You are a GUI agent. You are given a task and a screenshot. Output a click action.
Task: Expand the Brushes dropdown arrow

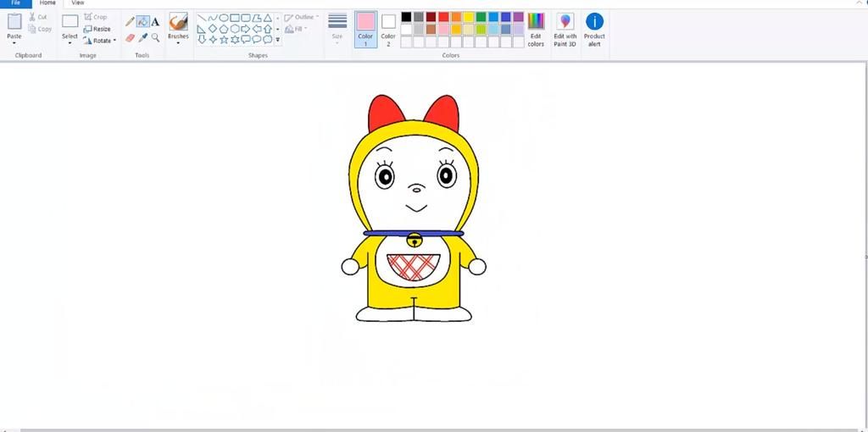(178, 43)
